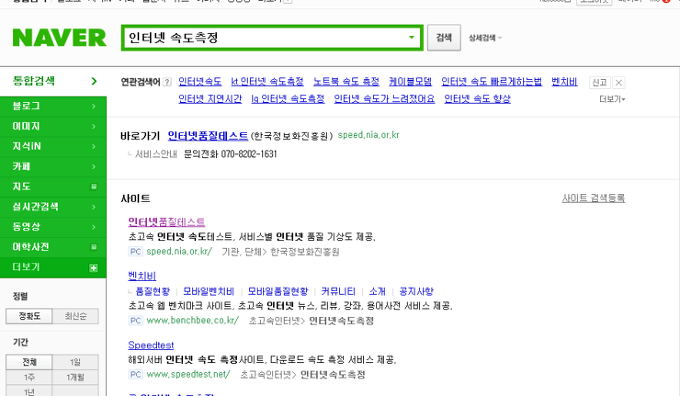Click PC icon beside speed.nia.or.kr/
680x396 pixels.
(x=136, y=252)
